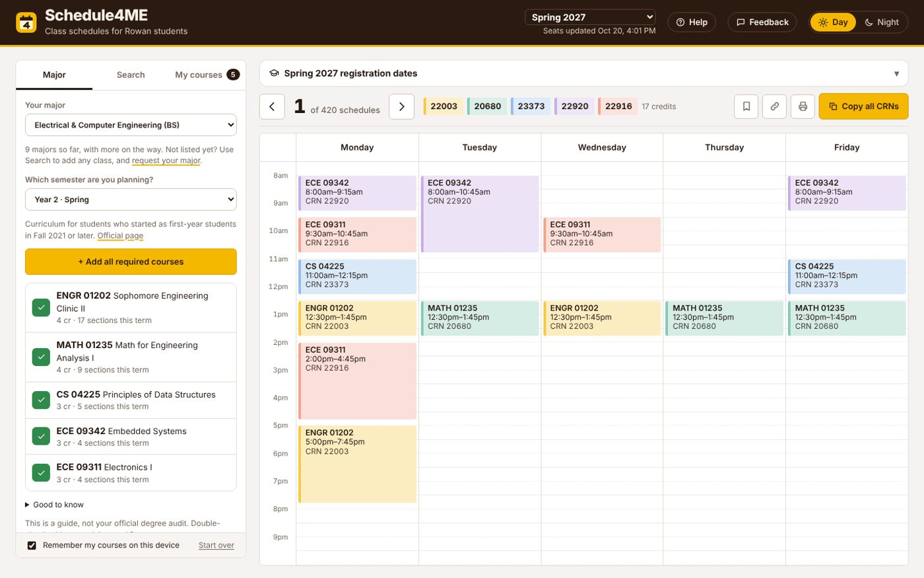The width and height of the screenshot is (924, 578).
Task: Open the Your major dropdown
Action: pyautogui.click(x=131, y=125)
